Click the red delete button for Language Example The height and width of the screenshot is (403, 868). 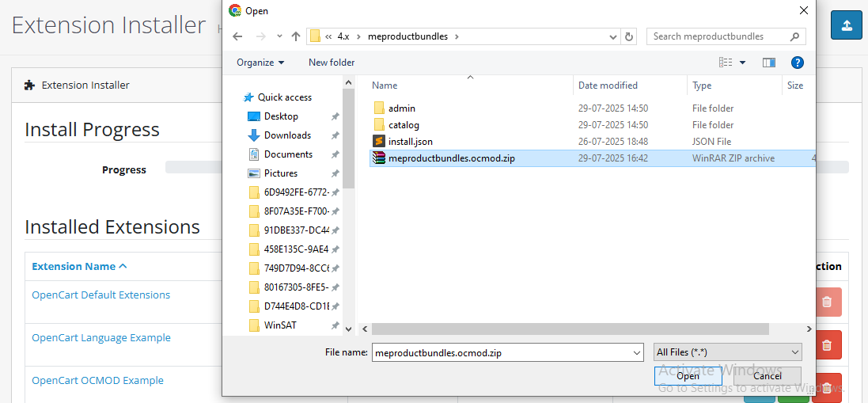[x=826, y=344]
